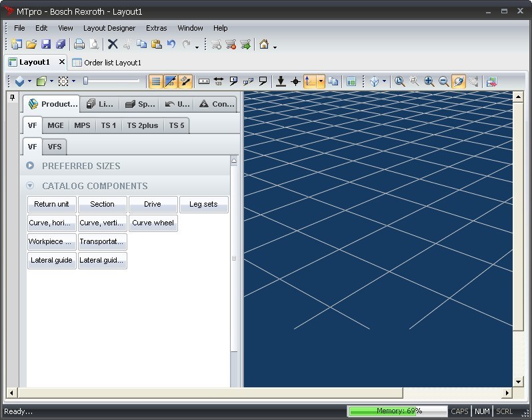The image size is (532, 420).
Task: Toggle the highlighted angled ruler arrow button
Action: click(x=185, y=81)
